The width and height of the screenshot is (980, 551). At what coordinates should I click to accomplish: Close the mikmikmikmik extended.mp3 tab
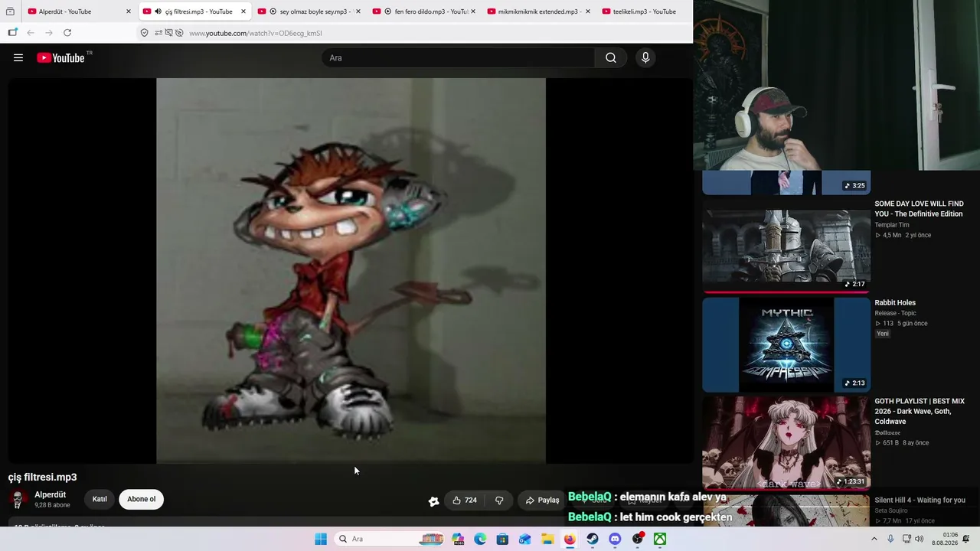(588, 11)
